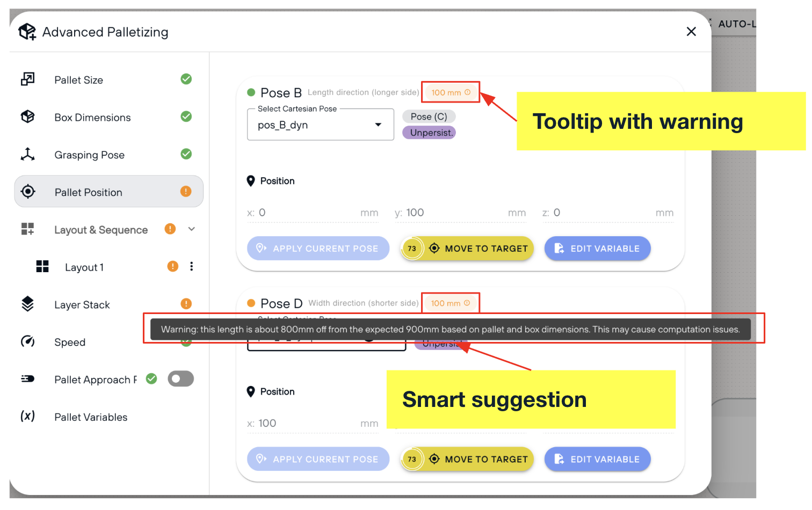
Task: Open the pos_B_dyn Cartesian Pose dropdown
Action: click(321, 125)
